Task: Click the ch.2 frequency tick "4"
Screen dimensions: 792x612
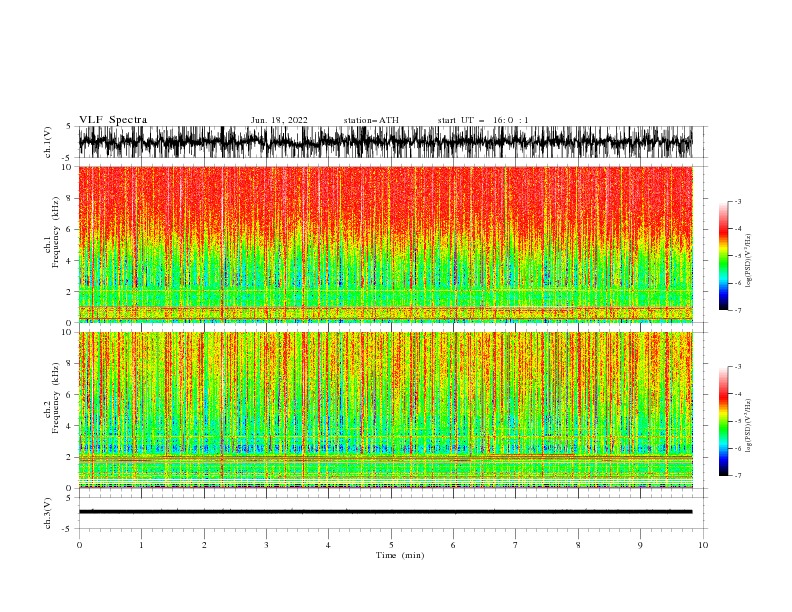Action: click(70, 426)
